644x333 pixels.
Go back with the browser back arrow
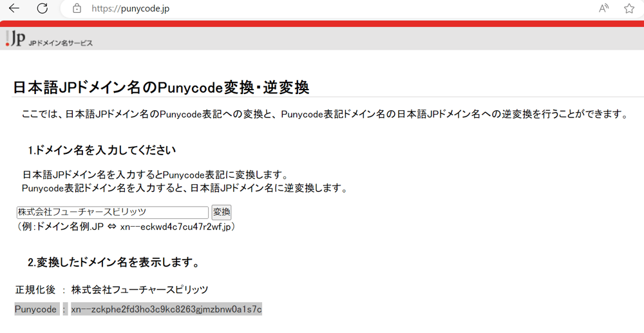pyautogui.click(x=14, y=8)
